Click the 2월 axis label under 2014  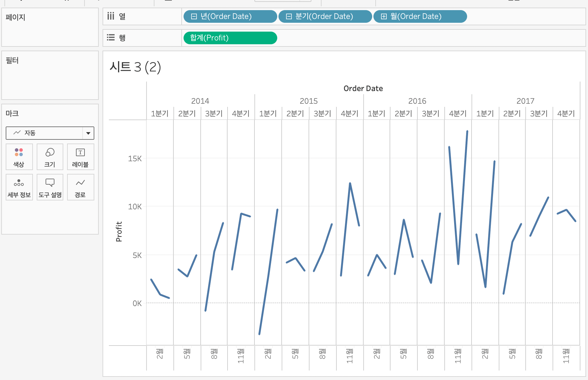coord(160,354)
